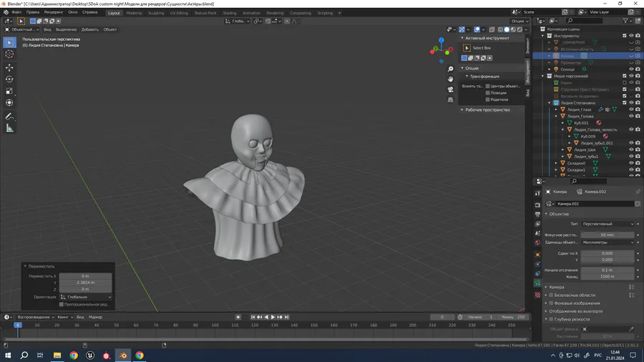This screenshot has width=644, height=362.
Task: Enable Глубина резкости checkbox
Action: (x=551, y=319)
